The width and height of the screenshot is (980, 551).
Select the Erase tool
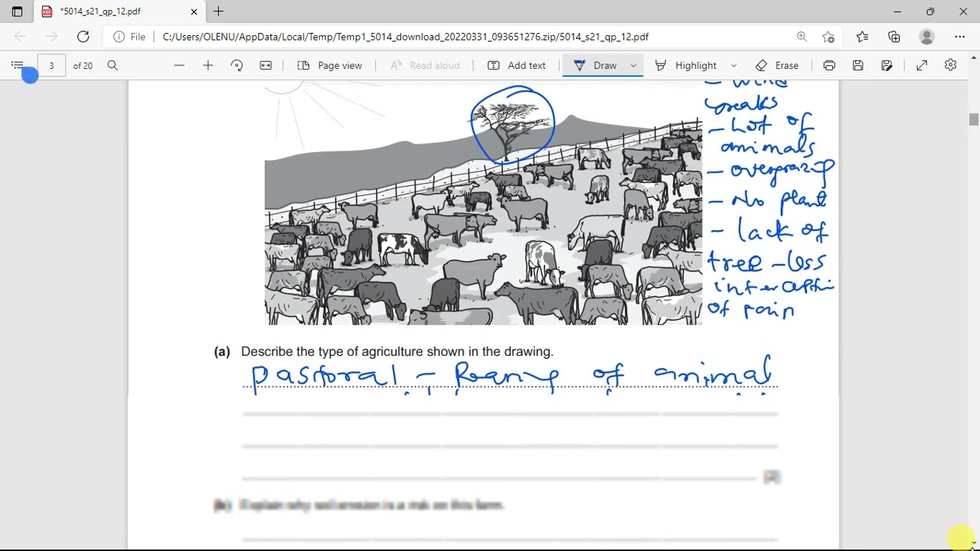pyautogui.click(x=777, y=66)
